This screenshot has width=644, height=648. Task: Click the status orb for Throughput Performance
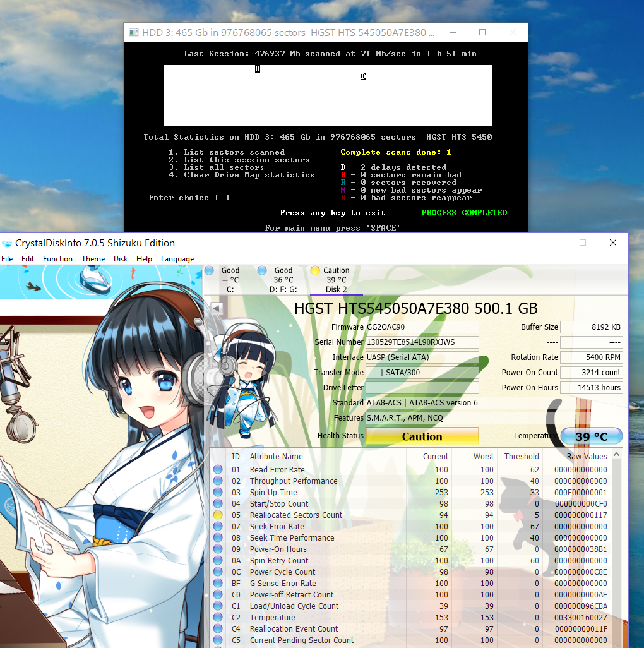pos(218,481)
